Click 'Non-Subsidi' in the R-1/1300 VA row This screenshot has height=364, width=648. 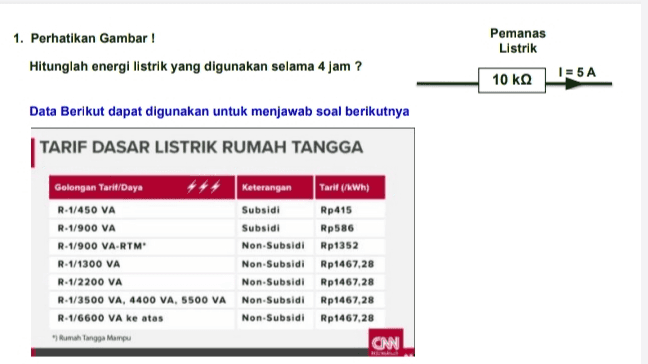[x=273, y=264]
